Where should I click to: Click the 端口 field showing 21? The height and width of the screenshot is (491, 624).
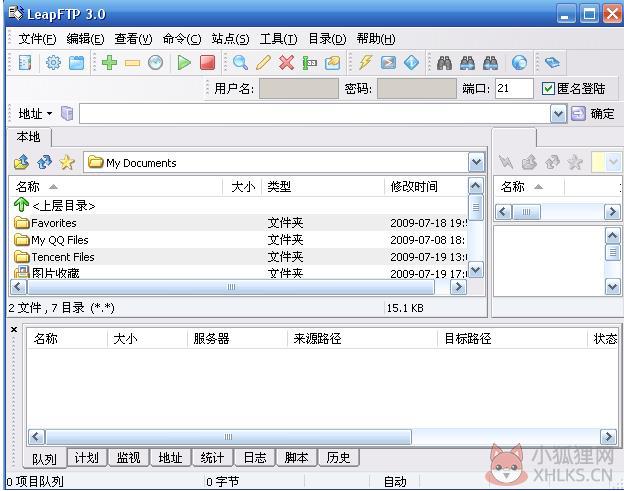[x=514, y=88]
